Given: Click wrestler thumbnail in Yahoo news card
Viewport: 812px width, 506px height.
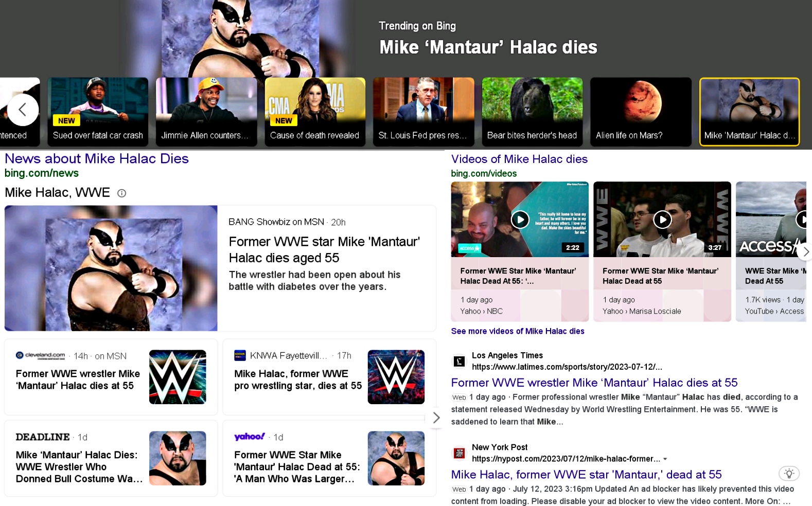Looking at the screenshot, I should (396, 458).
